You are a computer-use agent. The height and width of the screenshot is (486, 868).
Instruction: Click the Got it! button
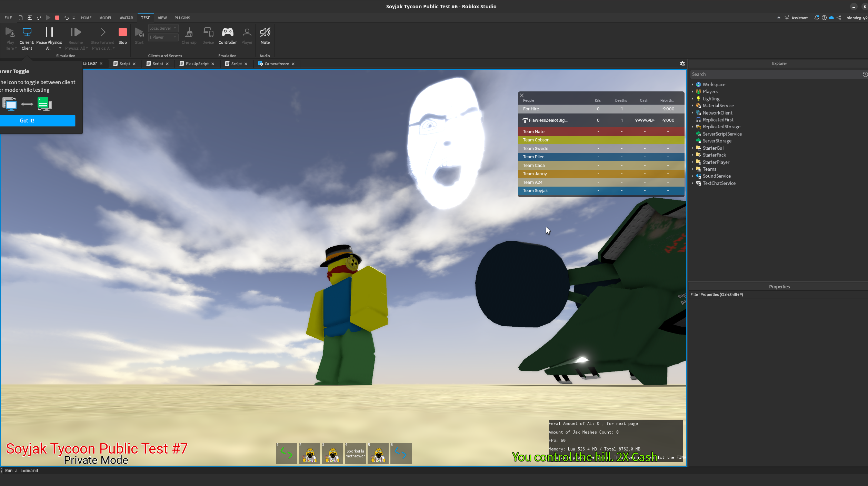38,121
